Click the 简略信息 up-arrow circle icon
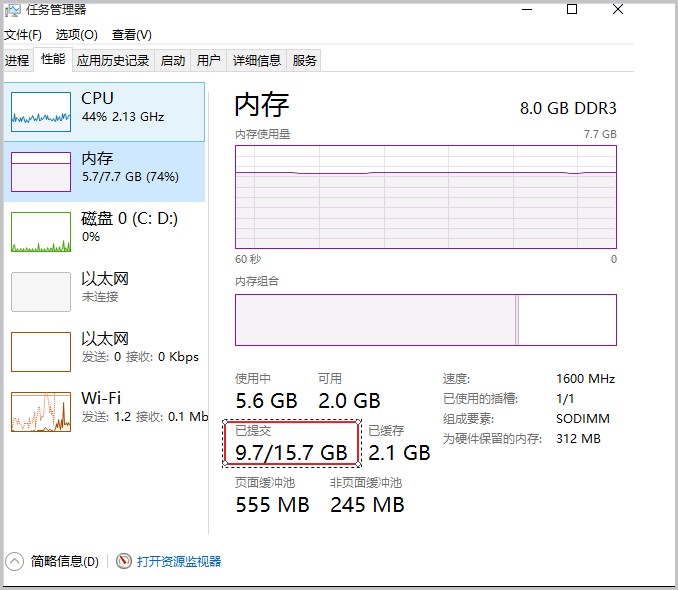 15,561
